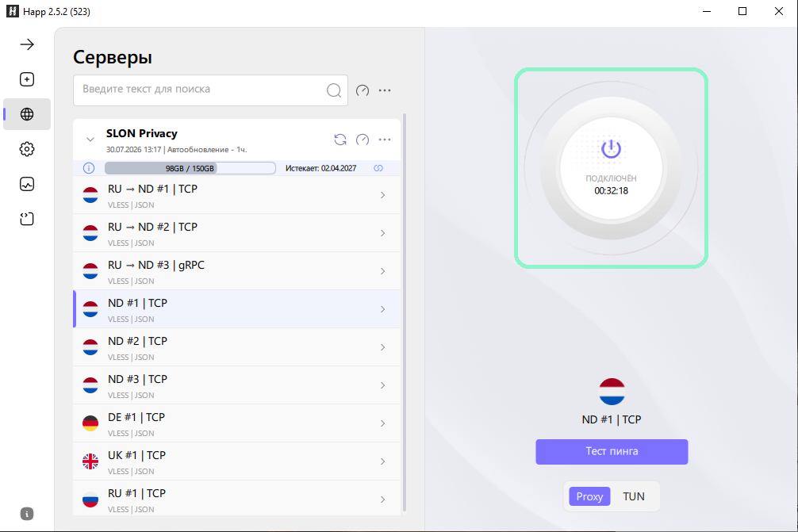Screen dimensions: 798x532
Task: Open the statistics chart icon in sidebar
Action: click(x=27, y=184)
